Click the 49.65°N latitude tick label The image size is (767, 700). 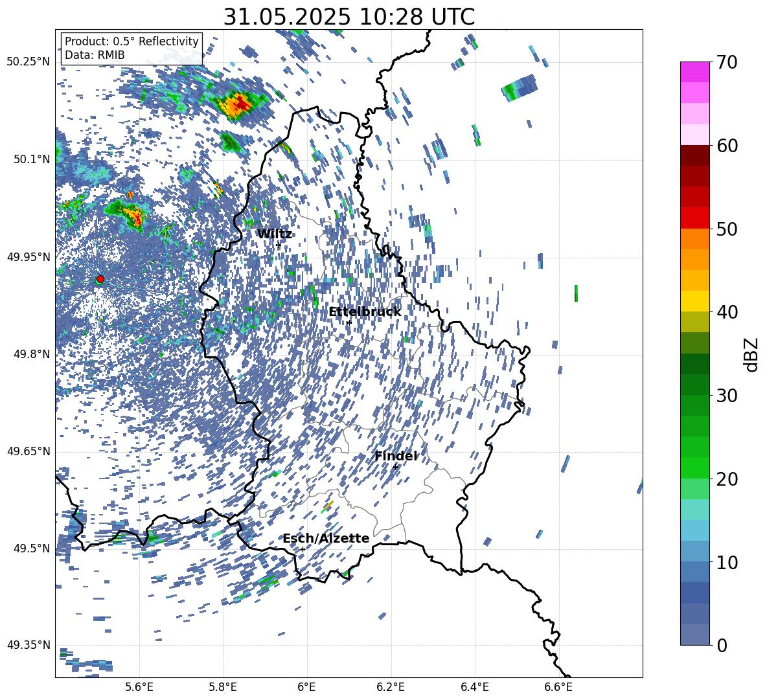click(29, 451)
